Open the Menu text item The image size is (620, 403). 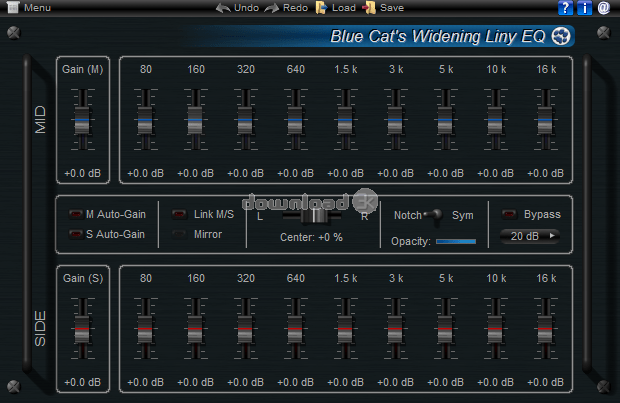pos(37,8)
